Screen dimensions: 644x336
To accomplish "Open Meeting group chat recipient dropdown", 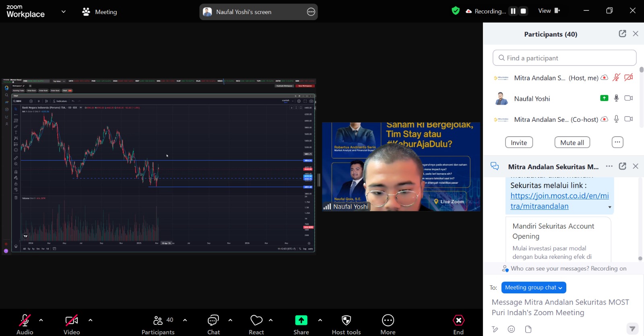I will [534, 288].
